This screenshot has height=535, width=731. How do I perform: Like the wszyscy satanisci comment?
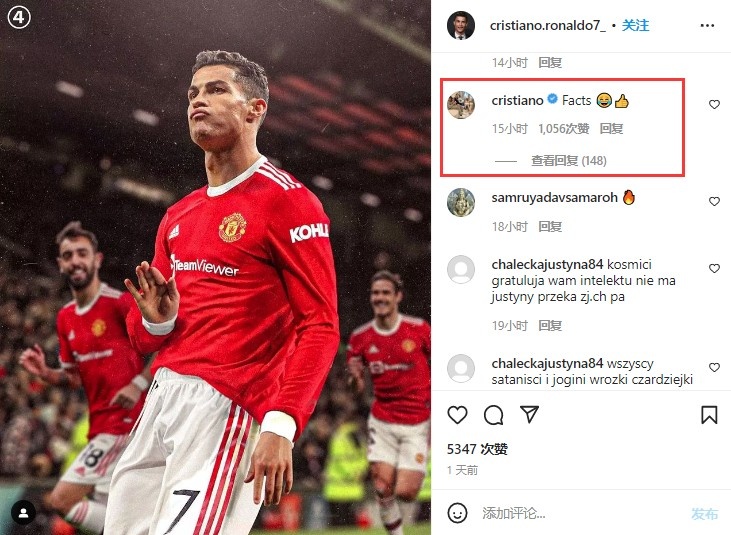(x=714, y=367)
